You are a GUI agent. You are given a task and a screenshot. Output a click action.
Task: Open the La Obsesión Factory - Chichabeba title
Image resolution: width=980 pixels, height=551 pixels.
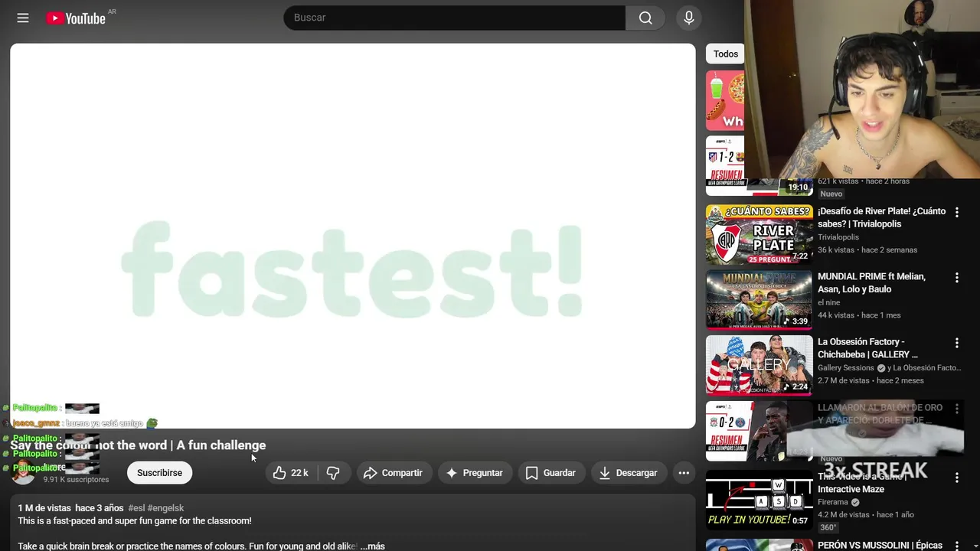867,348
